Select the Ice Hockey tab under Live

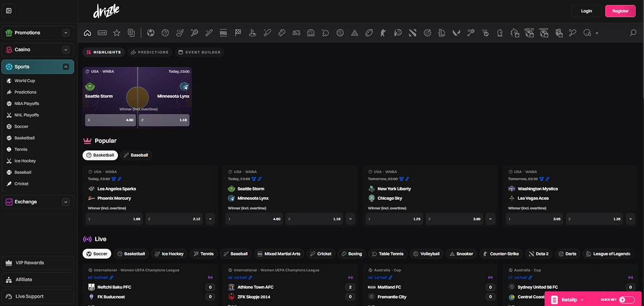169,253
